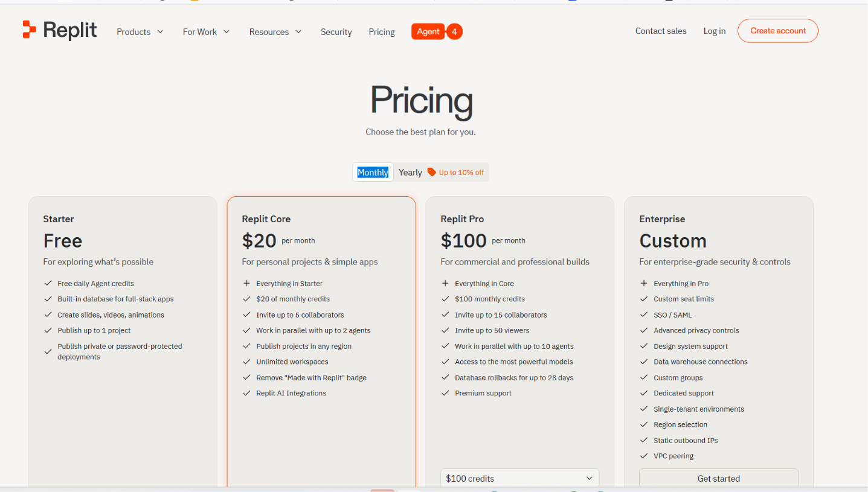The width and height of the screenshot is (868, 492).
Task: Click Contact sales
Action: click(661, 31)
